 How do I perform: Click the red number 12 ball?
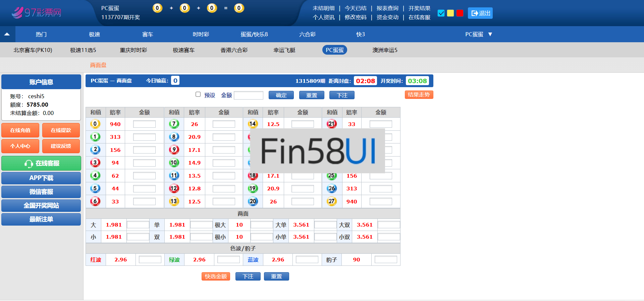point(174,188)
